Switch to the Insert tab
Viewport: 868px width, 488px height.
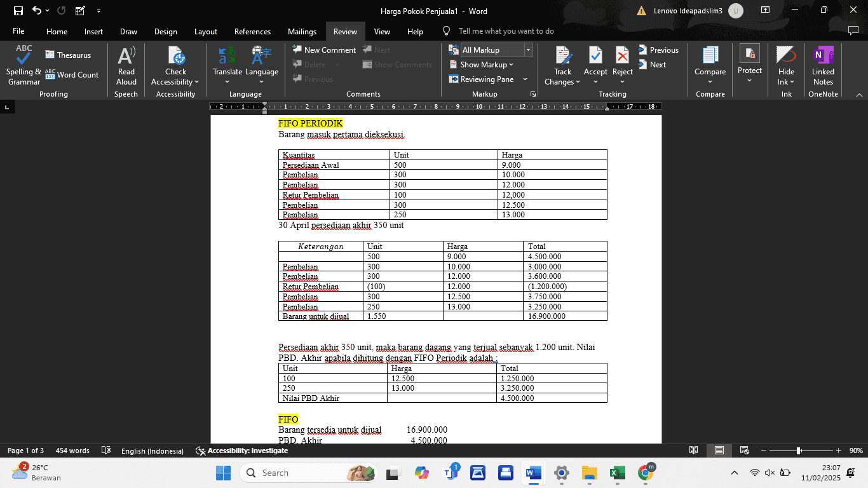coord(93,31)
